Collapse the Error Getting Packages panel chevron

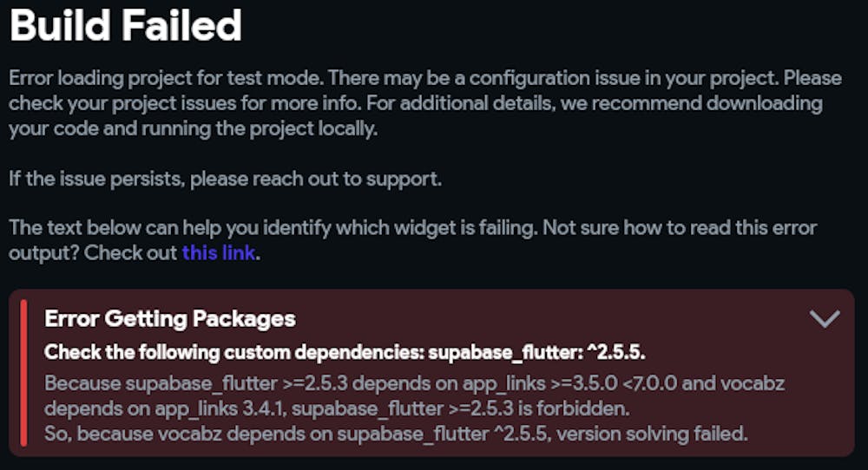(824, 319)
